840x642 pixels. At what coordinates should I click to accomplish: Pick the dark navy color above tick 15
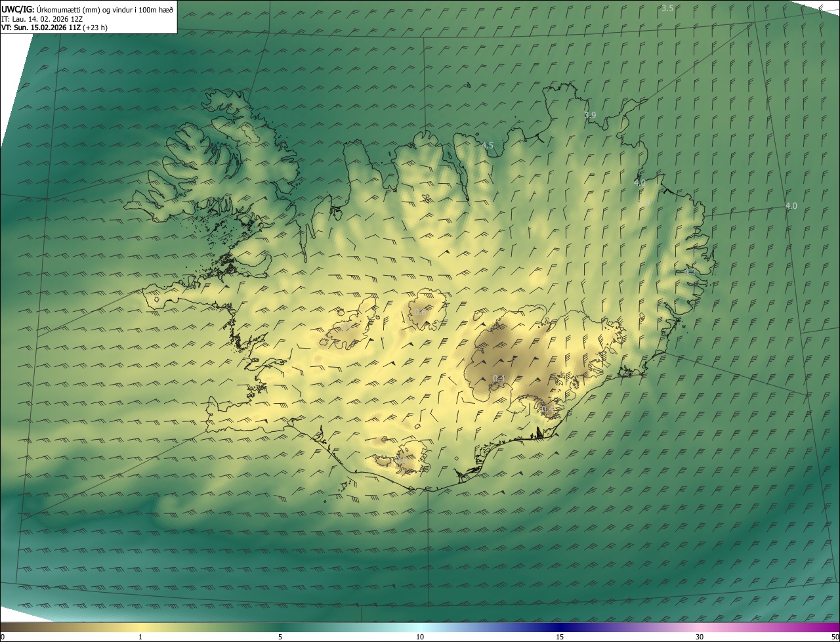coord(560,627)
